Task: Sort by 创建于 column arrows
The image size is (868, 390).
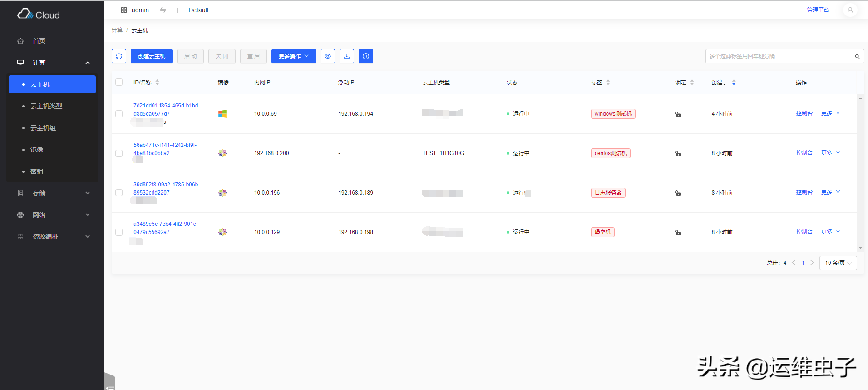Action: pos(734,83)
